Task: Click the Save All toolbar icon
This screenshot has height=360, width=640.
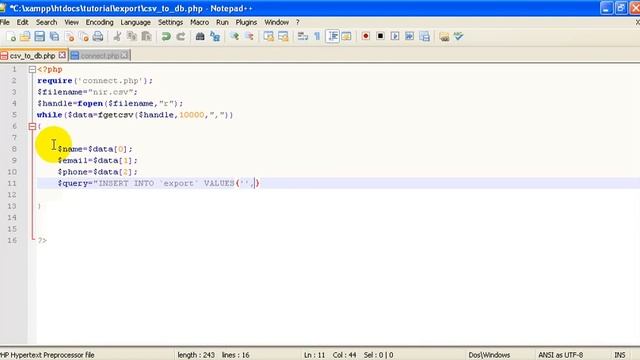Action: [x=54, y=37]
